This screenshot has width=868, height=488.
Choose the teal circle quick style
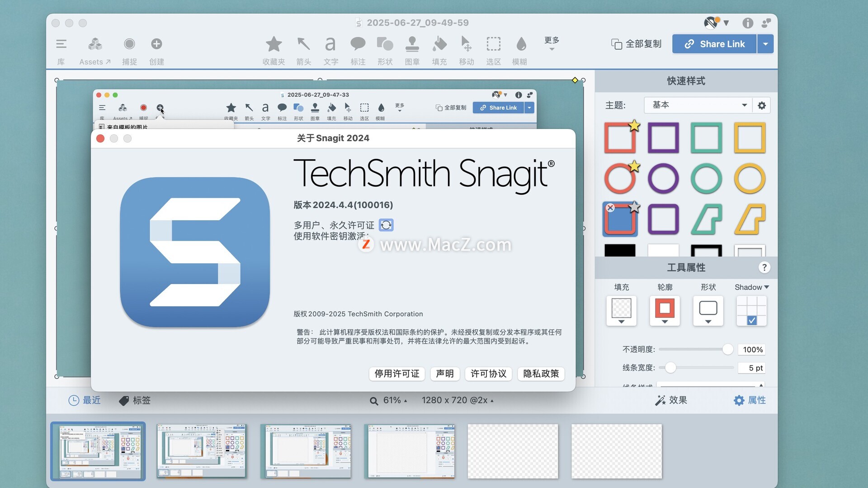point(706,179)
